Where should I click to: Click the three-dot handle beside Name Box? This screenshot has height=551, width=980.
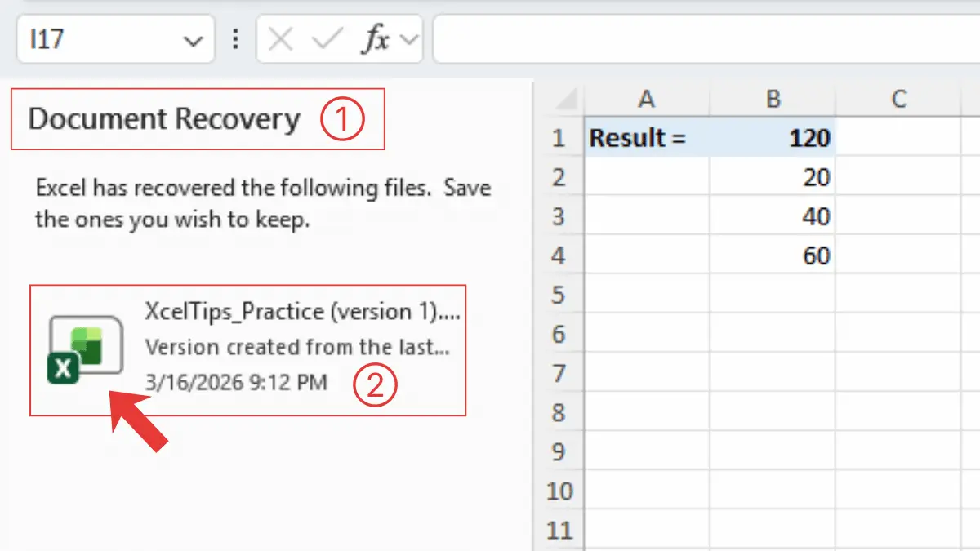[x=235, y=40]
